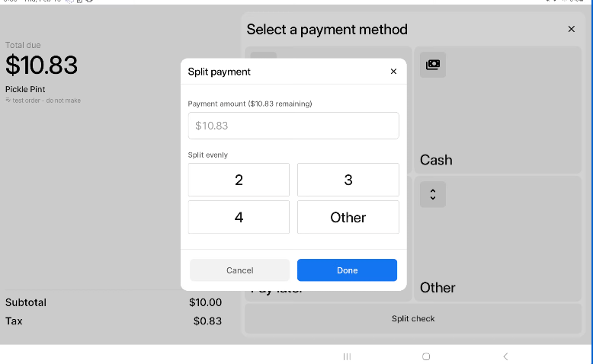The height and width of the screenshot is (364, 593).
Task: Tap the Android recent apps icon
Action: pyautogui.click(x=347, y=356)
